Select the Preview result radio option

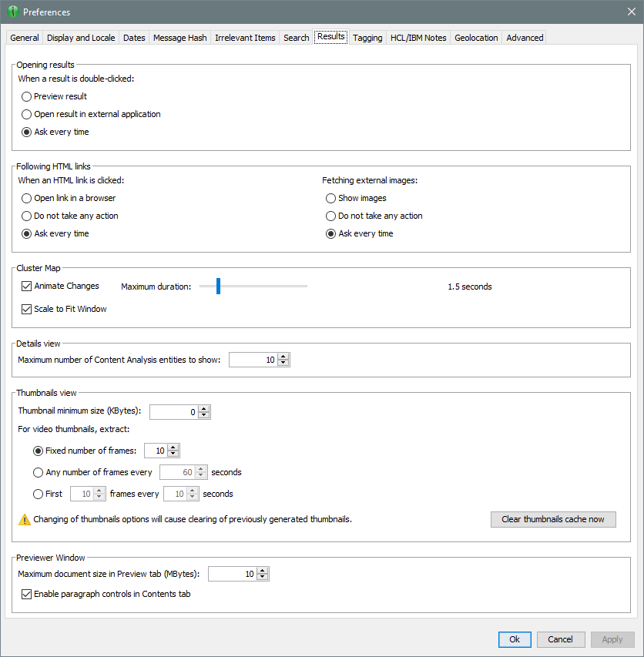(27, 96)
